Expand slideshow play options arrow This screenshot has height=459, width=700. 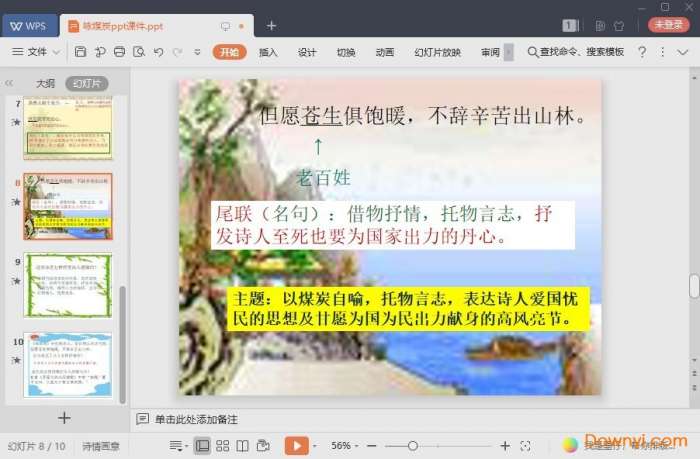(x=315, y=446)
